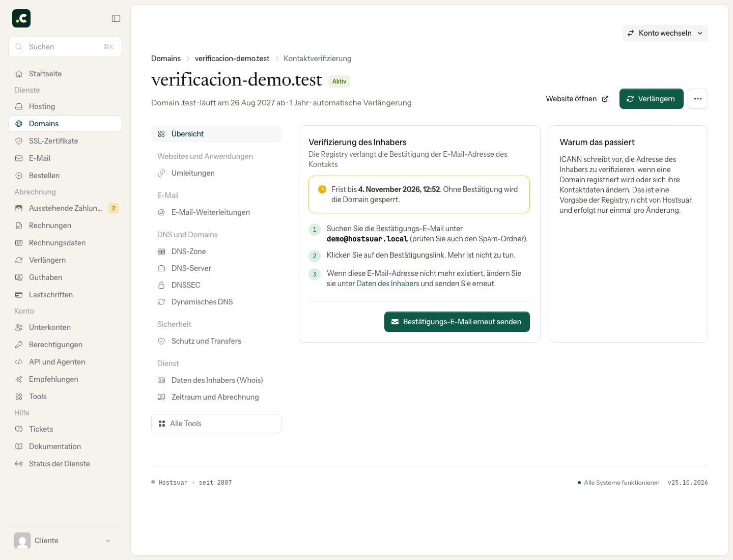The height and width of the screenshot is (560, 733).
Task: Focus the Suchen search field
Action: [65, 47]
